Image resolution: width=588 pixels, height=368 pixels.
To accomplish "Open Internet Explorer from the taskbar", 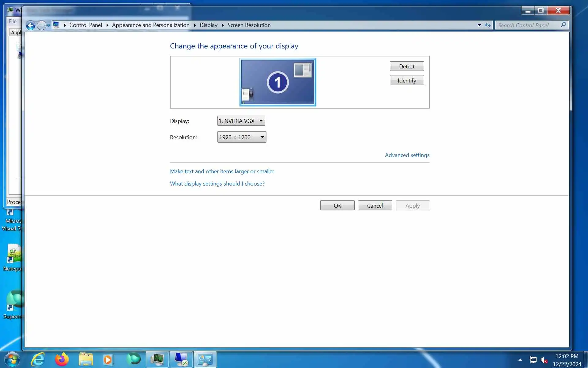I will pyautogui.click(x=38, y=359).
